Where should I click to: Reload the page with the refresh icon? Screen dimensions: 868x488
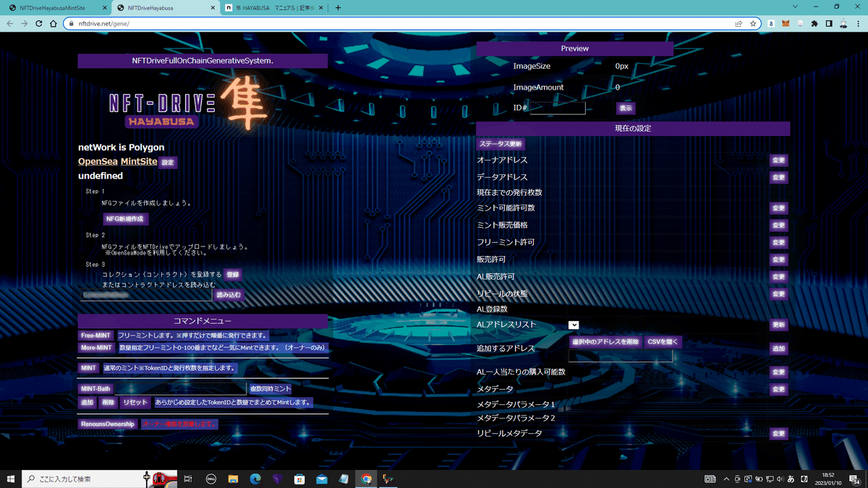point(39,23)
